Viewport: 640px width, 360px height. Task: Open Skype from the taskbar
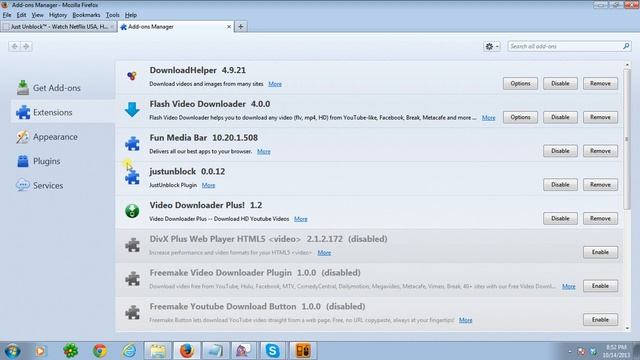click(272, 351)
